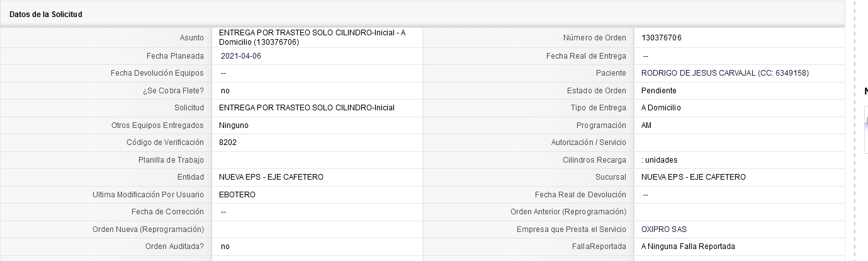Click the Programación value AM
The width and height of the screenshot is (868, 261).
646,125
